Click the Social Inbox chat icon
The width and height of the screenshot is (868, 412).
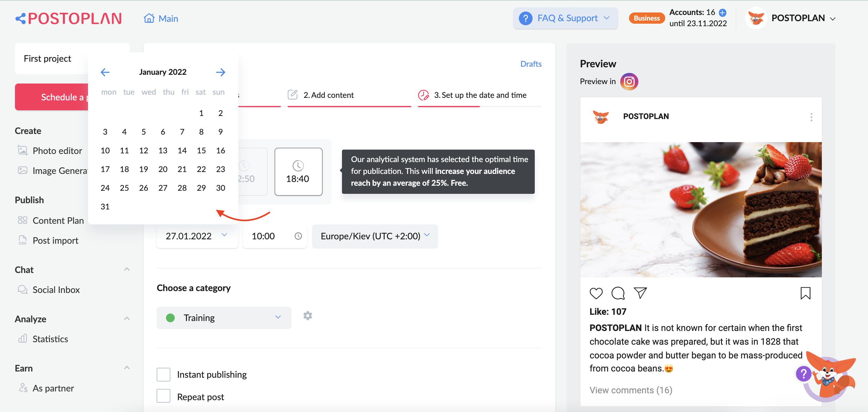22,290
